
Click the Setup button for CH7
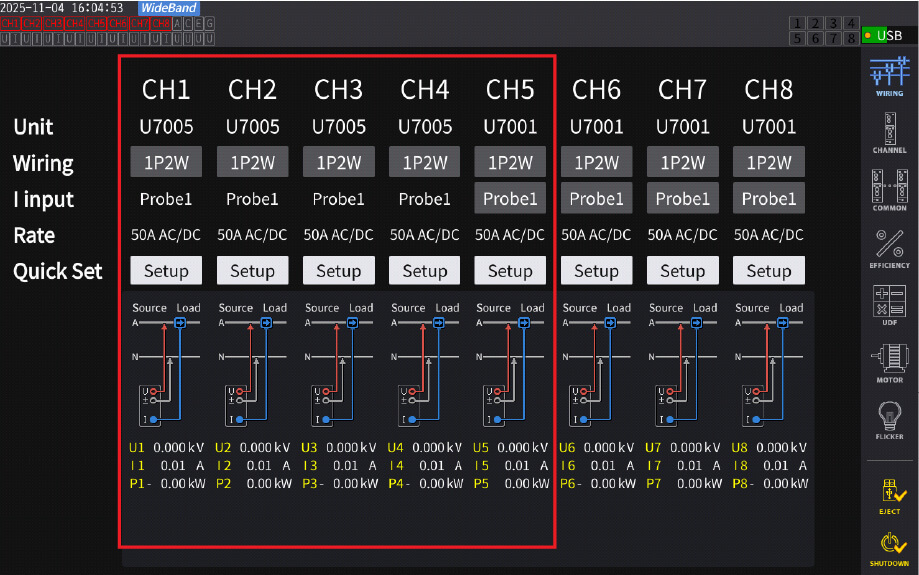coord(682,271)
